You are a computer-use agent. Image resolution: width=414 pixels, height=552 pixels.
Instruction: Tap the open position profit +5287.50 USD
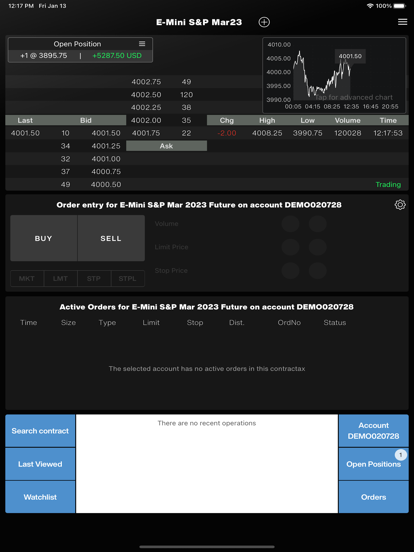tap(117, 56)
